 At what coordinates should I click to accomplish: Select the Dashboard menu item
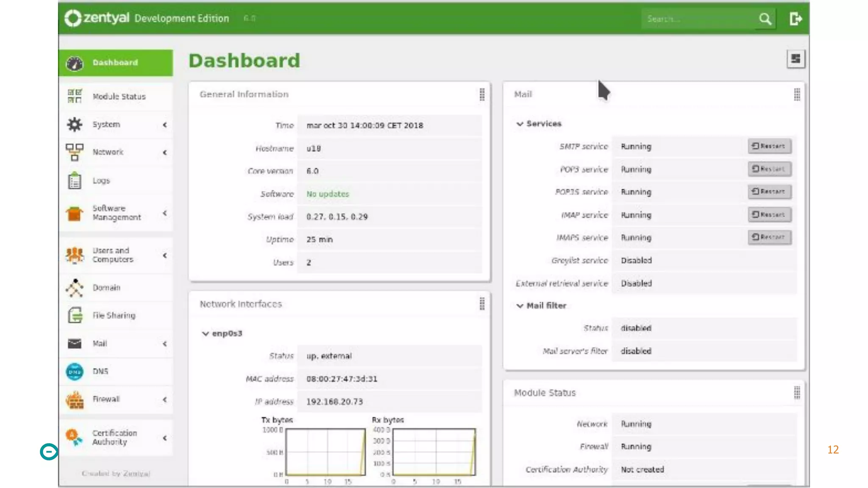pos(115,63)
